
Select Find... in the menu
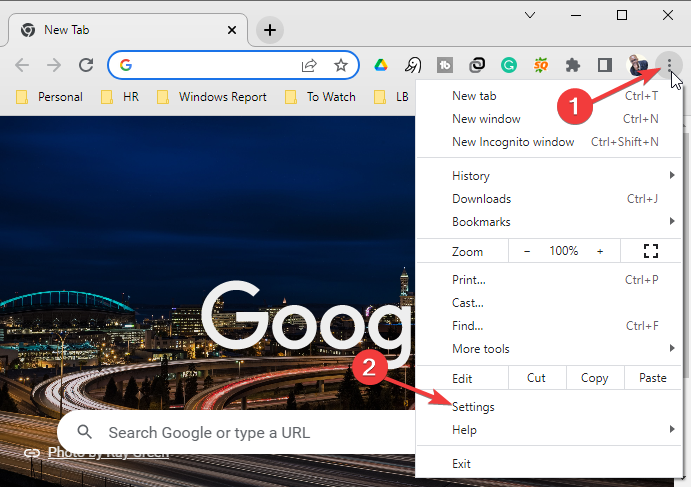tap(549, 326)
